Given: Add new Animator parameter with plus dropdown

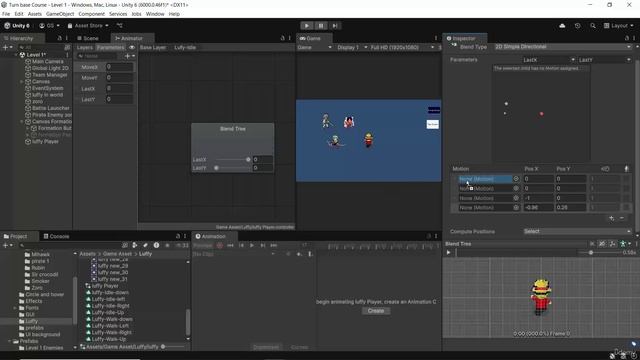Looking at the screenshot, I should (x=130, y=56).
